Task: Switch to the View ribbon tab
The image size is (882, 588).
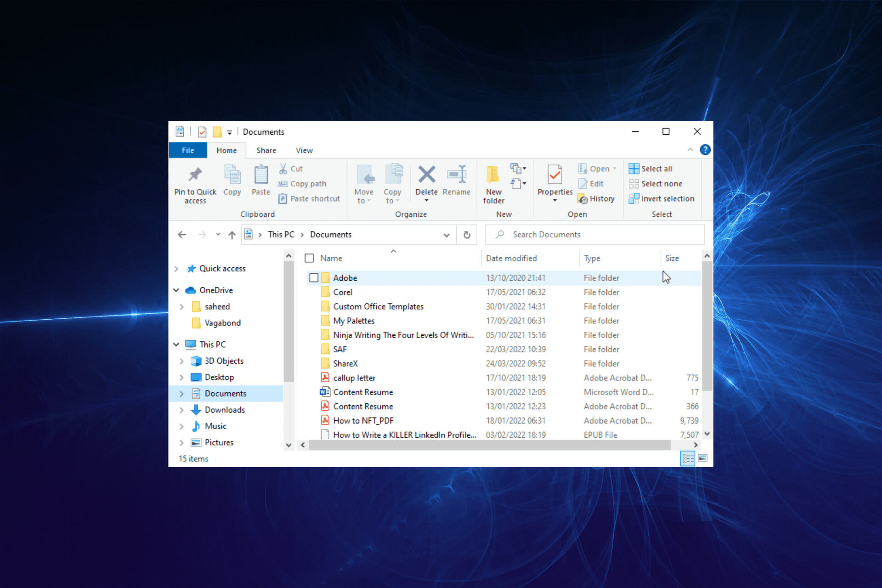Action: 304,150
